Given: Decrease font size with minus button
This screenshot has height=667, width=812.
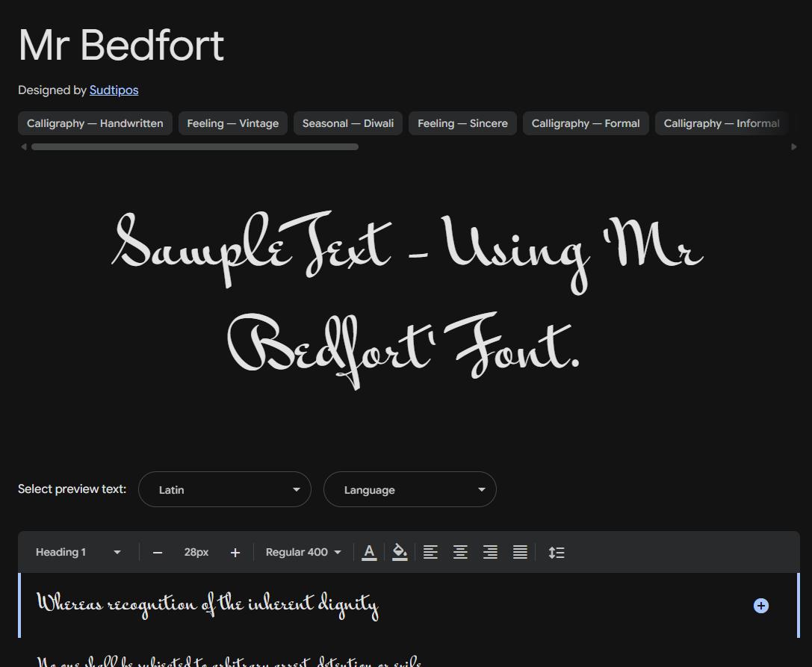Looking at the screenshot, I should click(158, 553).
